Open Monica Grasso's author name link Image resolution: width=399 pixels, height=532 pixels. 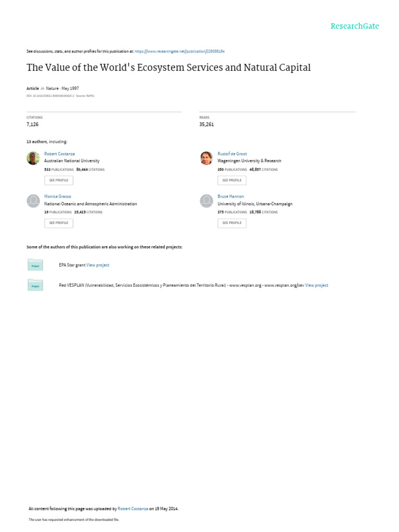(57, 196)
